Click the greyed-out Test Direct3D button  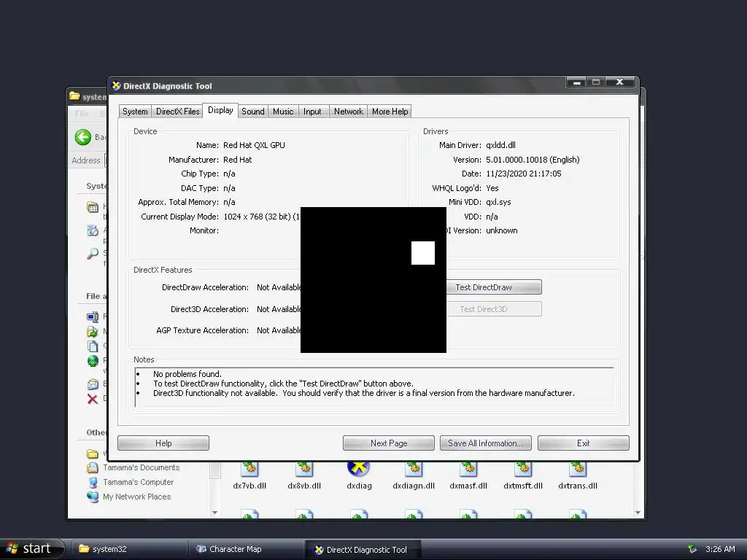click(x=493, y=309)
